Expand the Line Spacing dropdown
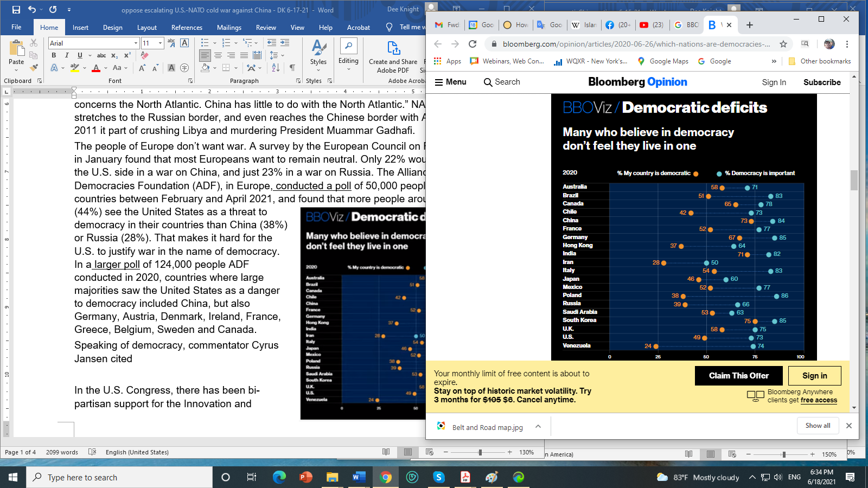868x488 pixels. point(283,55)
